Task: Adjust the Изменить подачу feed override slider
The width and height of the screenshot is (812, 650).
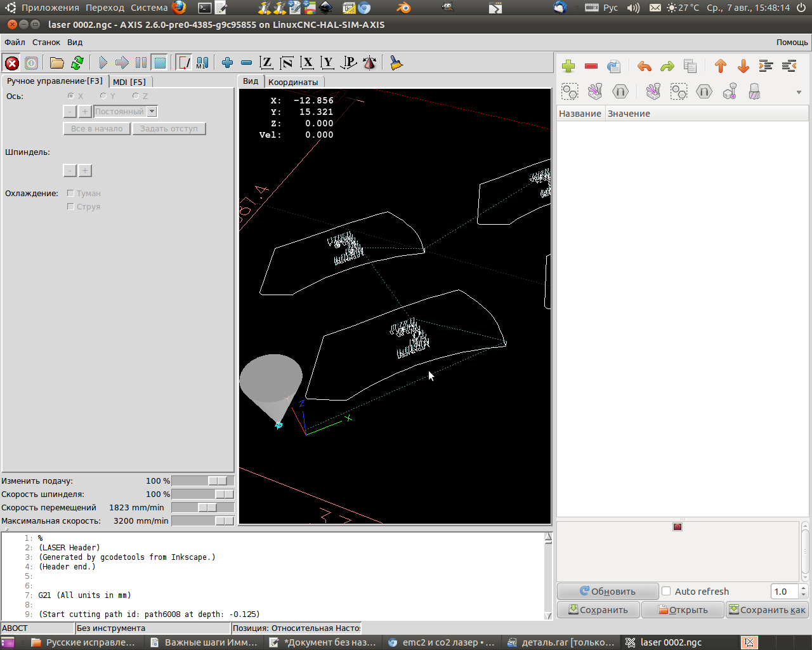Action: 217,481
